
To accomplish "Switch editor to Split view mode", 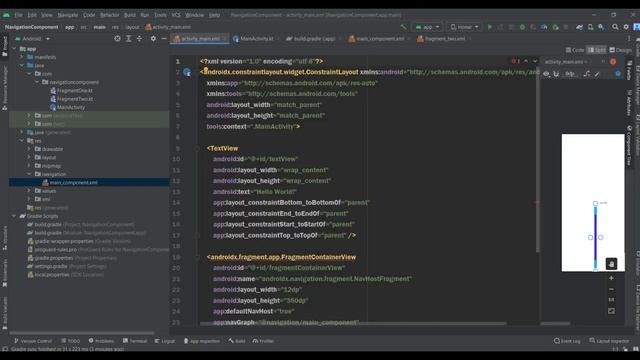I will (597, 50).
